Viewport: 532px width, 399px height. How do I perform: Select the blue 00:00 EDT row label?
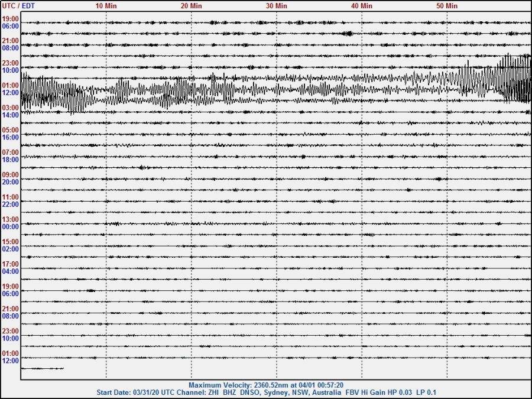[x=10, y=226]
